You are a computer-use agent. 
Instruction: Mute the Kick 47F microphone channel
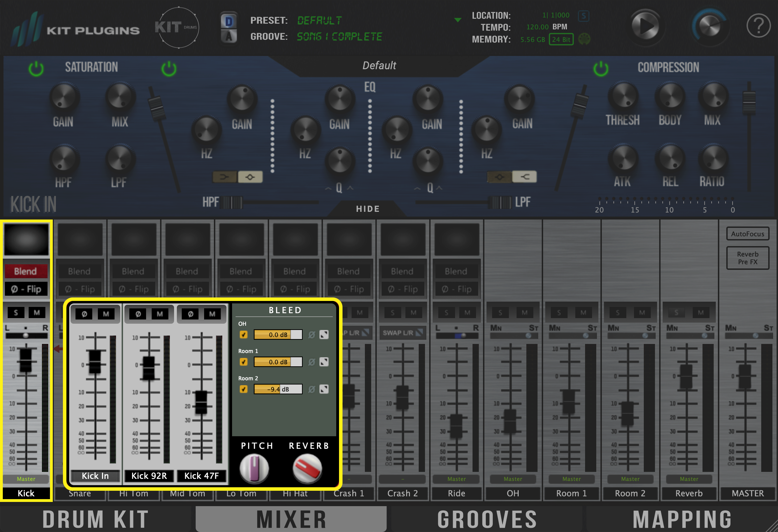[212, 314]
